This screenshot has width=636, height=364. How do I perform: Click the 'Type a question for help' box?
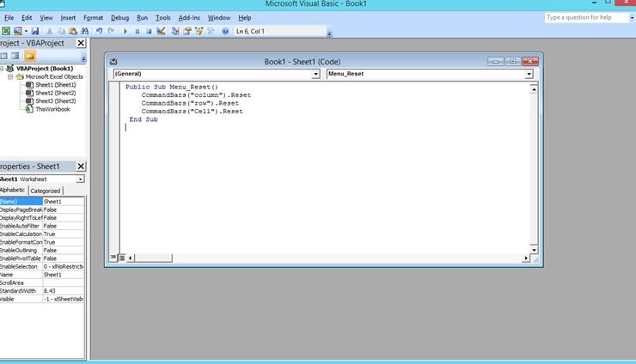pos(586,17)
